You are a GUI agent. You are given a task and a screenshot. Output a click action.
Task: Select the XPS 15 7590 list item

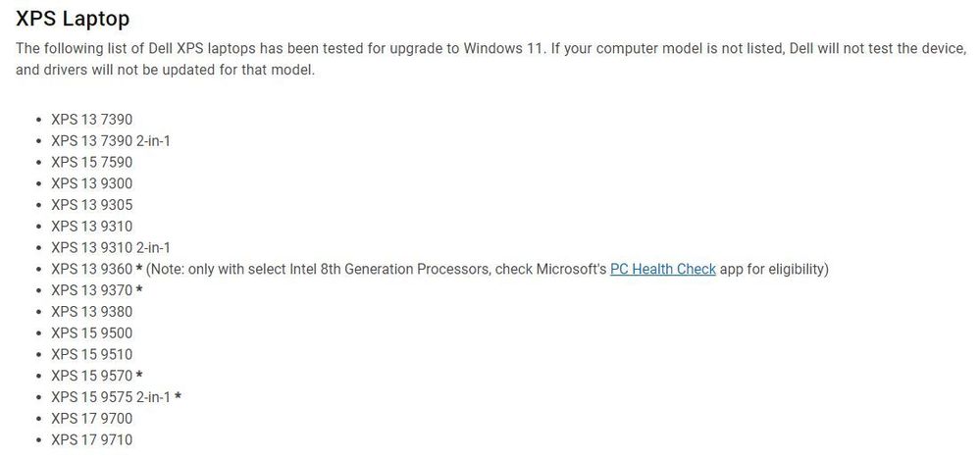click(x=92, y=163)
